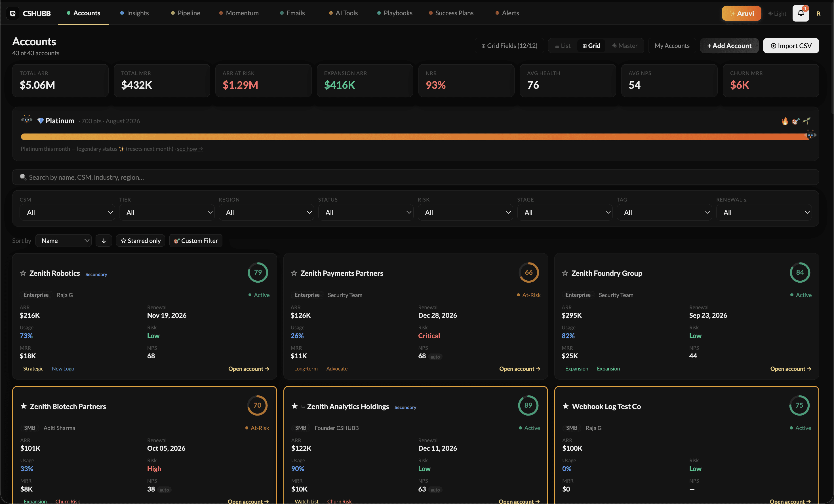The image size is (834, 504).
Task: Select the Grid view
Action: 591,46
